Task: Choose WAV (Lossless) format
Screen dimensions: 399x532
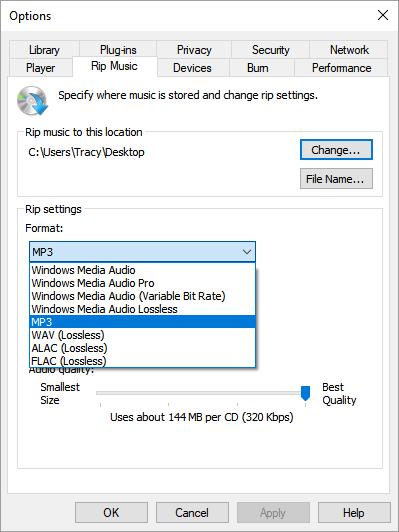Action: coord(142,335)
